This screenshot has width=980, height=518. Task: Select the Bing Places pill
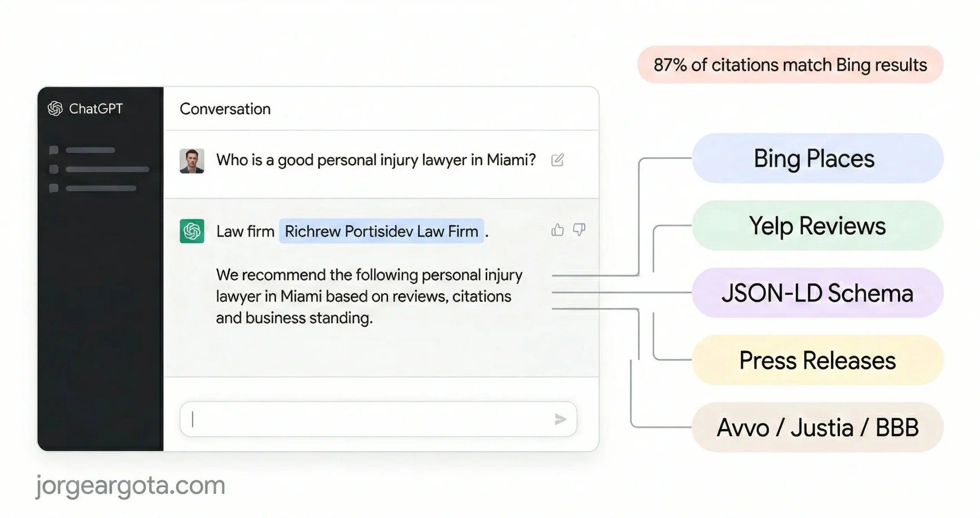(818, 158)
